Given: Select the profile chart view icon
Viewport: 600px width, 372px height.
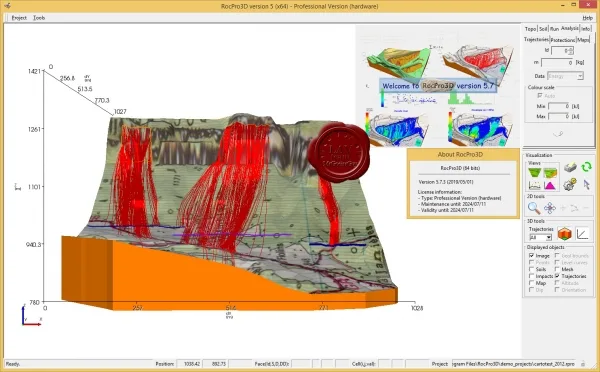Looking at the screenshot, I should 535,185.
